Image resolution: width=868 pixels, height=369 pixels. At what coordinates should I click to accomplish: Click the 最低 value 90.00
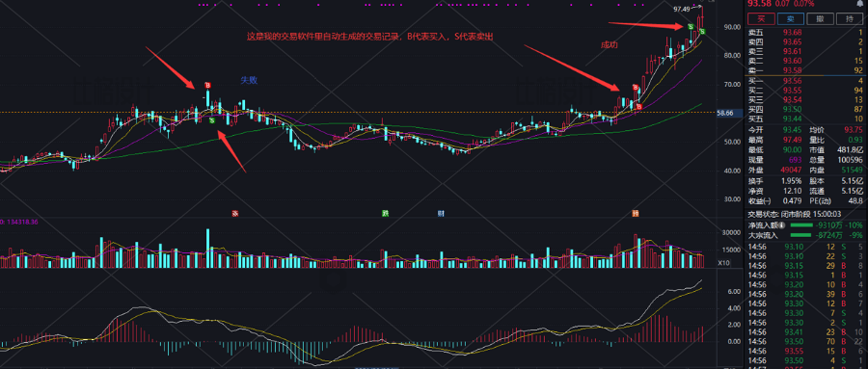[792, 149]
